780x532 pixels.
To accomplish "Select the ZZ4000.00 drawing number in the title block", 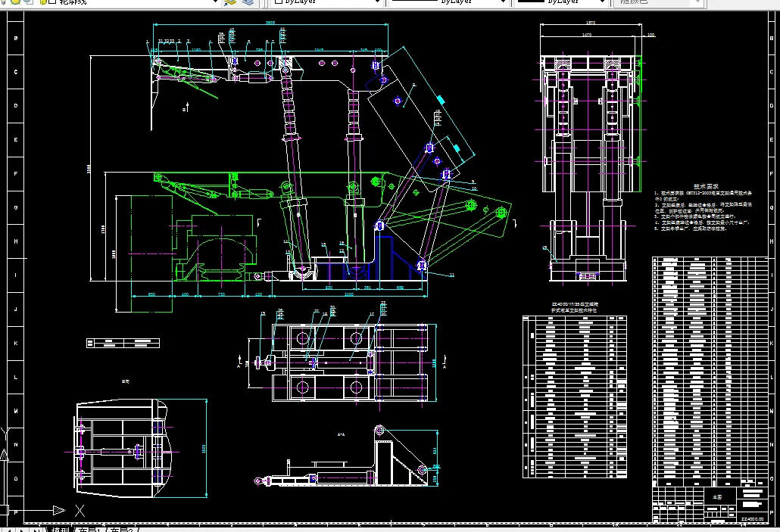I will coord(752,519).
